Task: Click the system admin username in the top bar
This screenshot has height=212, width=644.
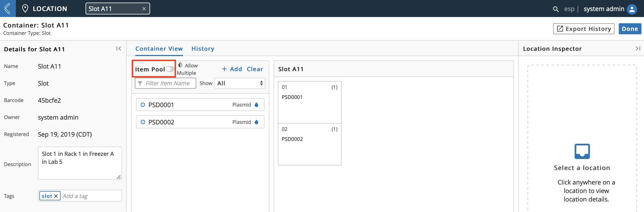Action: [604, 9]
